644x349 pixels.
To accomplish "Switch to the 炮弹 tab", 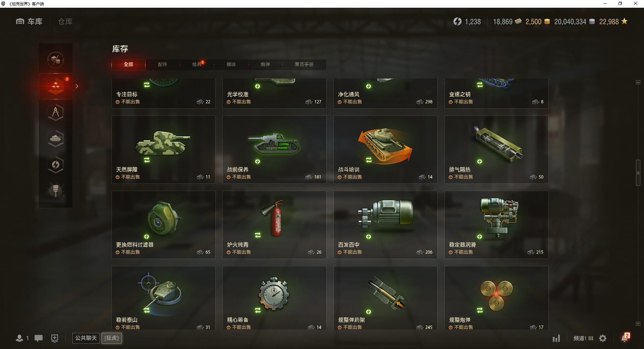I will coord(265,64).
